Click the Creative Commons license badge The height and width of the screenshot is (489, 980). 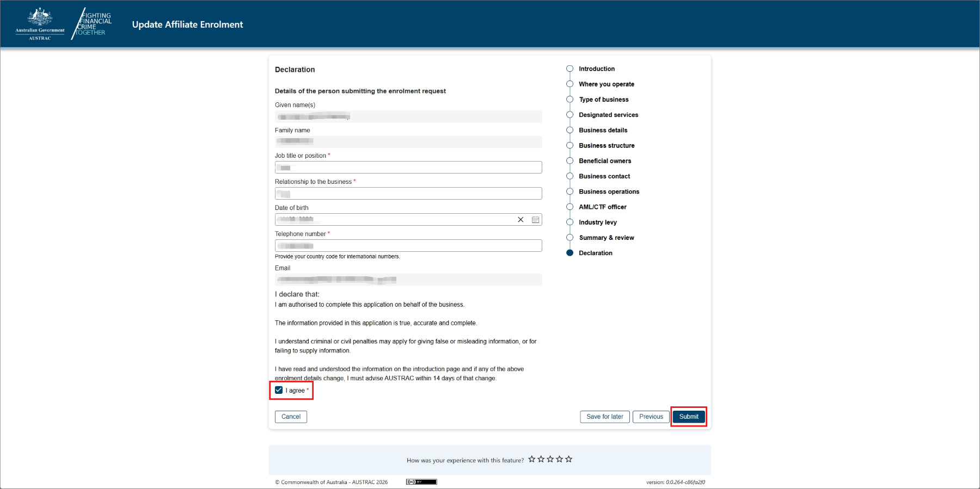click(421, 482)
